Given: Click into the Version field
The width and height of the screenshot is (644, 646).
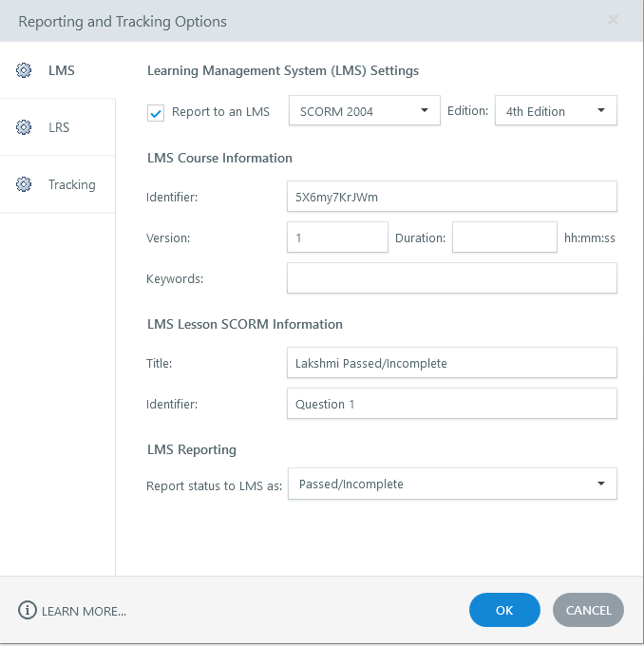Looking at the screenshot, I should pyautogui.click(x=336, y=237).
